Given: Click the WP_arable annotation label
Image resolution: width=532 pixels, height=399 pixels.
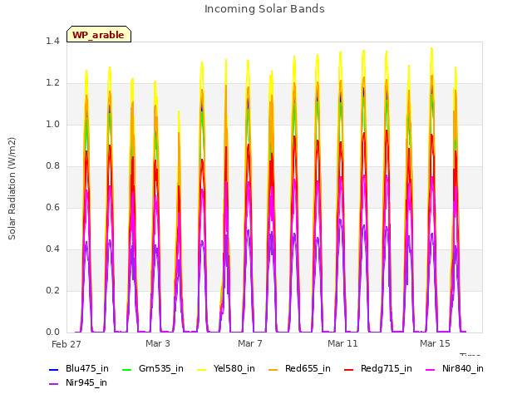Looking at the screenshot, I should [x=99, y=35].
